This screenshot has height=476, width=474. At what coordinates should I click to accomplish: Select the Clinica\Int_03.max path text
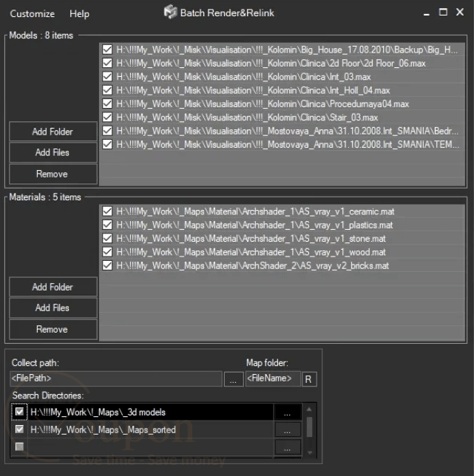pyautogui.click(x=243, y=77)
